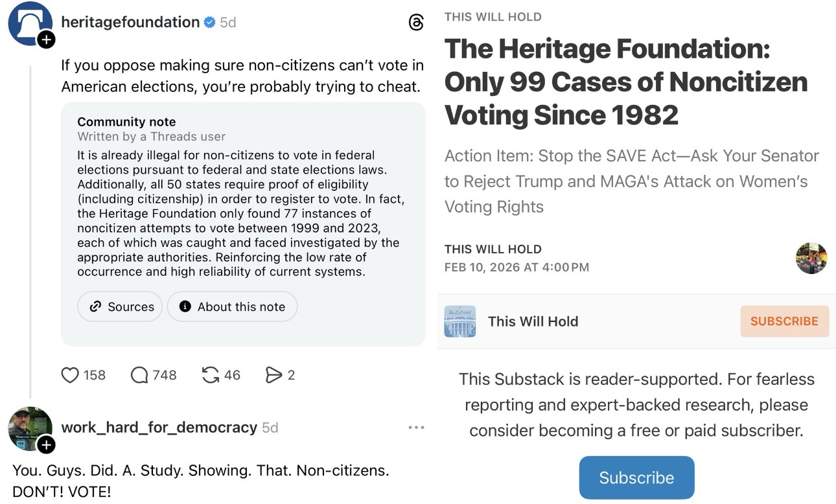Click the article headline about noncitizen voting
The width and height of the screenshot is (836, 504).
pyautogui.click(x=626, y=82)
